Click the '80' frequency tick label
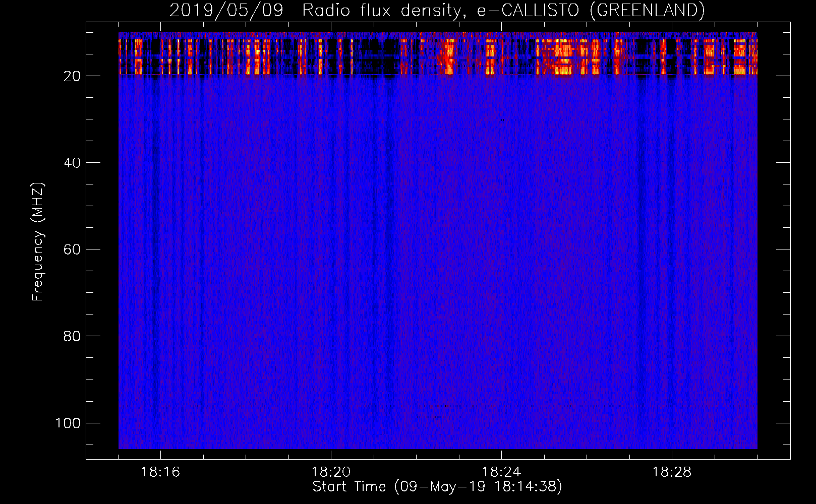The height and width of the screenshot is (504, 816). pyautogui.click(x=72, y=336)
